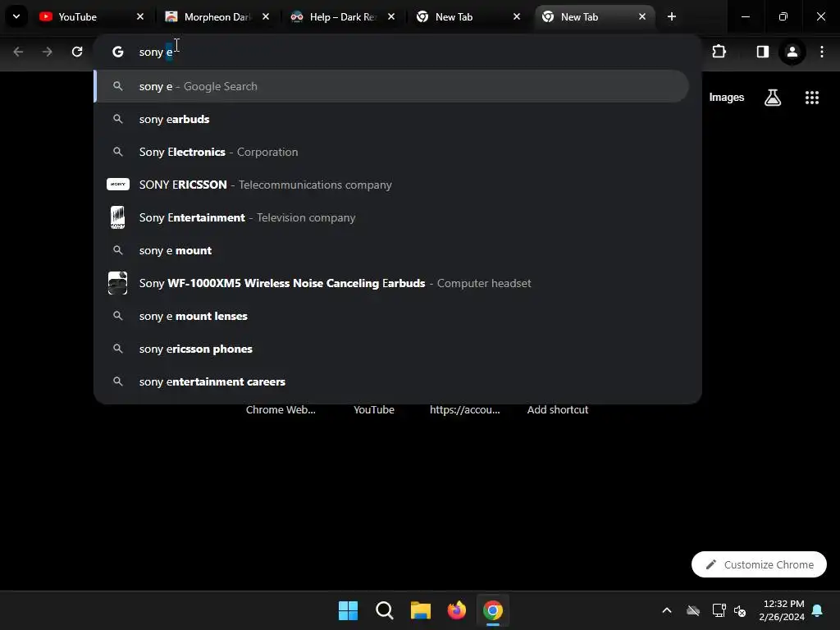
Task: Click search icon beside 'sony earbuds'
Action: [118, 119]
